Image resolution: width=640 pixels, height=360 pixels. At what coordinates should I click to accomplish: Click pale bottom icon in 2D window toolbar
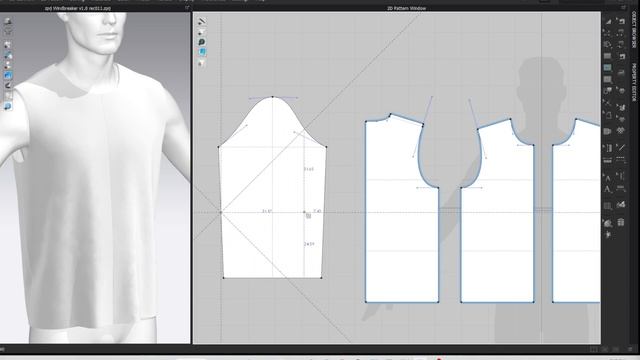202,63
